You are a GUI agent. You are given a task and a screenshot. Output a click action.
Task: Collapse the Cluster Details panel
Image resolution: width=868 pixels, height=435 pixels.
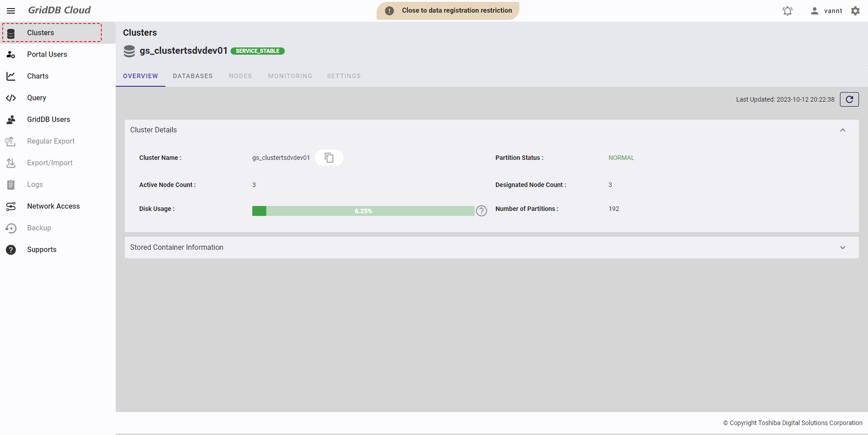tap(843, 130)
